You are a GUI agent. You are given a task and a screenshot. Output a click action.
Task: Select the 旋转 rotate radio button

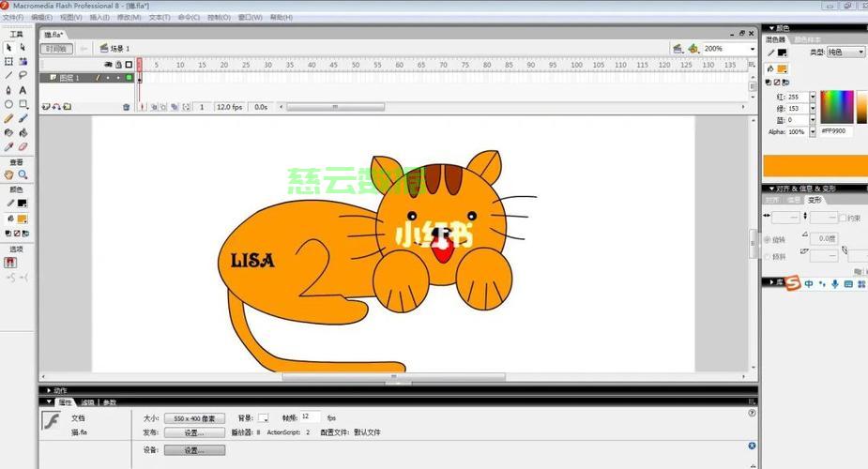pyautogui.click(x=768, y=239)
